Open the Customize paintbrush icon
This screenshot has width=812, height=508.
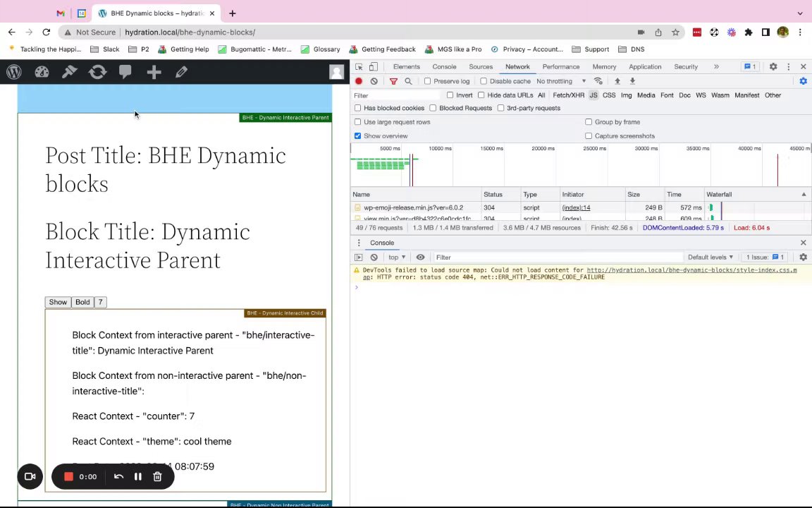coord(70,72)
